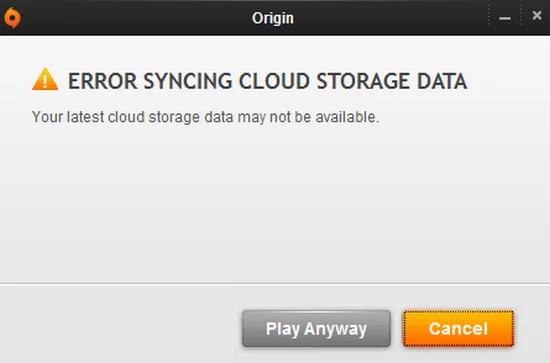Click the dotted divider between minimize and close
Viewport: 550px width, 363px height.
pos(521,16)
